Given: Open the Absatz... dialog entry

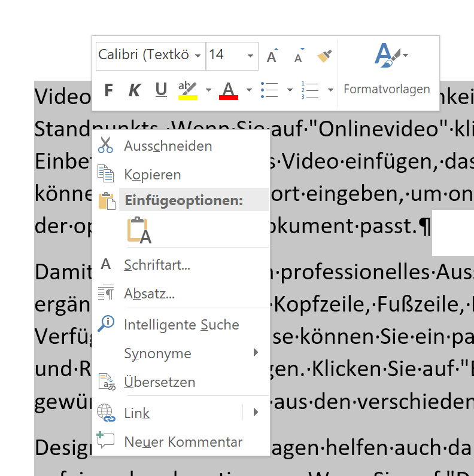Looking at the screenshot, I should point(181,294).
